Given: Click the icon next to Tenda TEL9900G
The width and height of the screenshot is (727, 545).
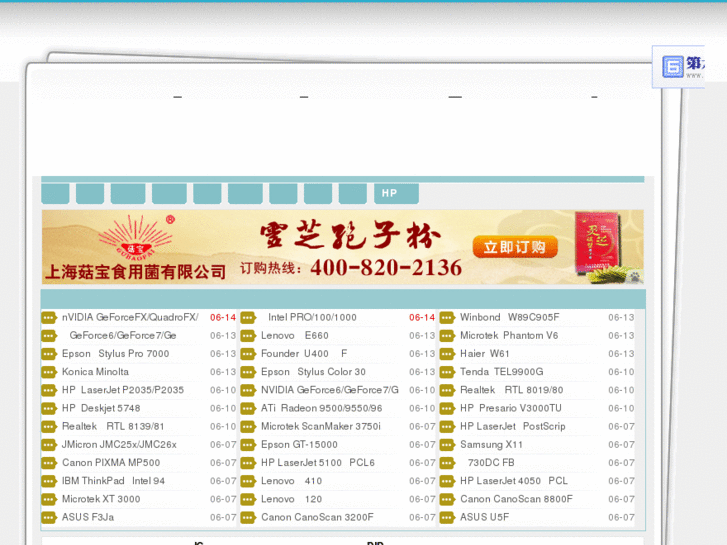Looking at the screenshot, I should pos(447,372).
